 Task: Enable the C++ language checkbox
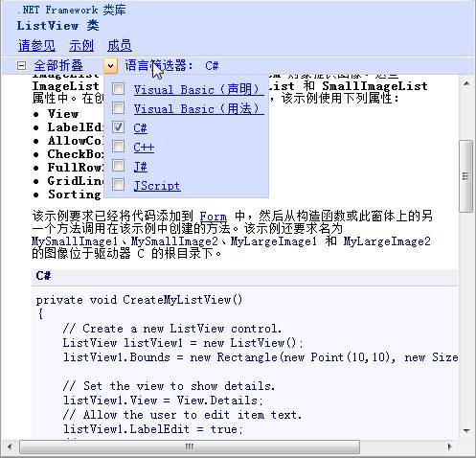[118, 147]
